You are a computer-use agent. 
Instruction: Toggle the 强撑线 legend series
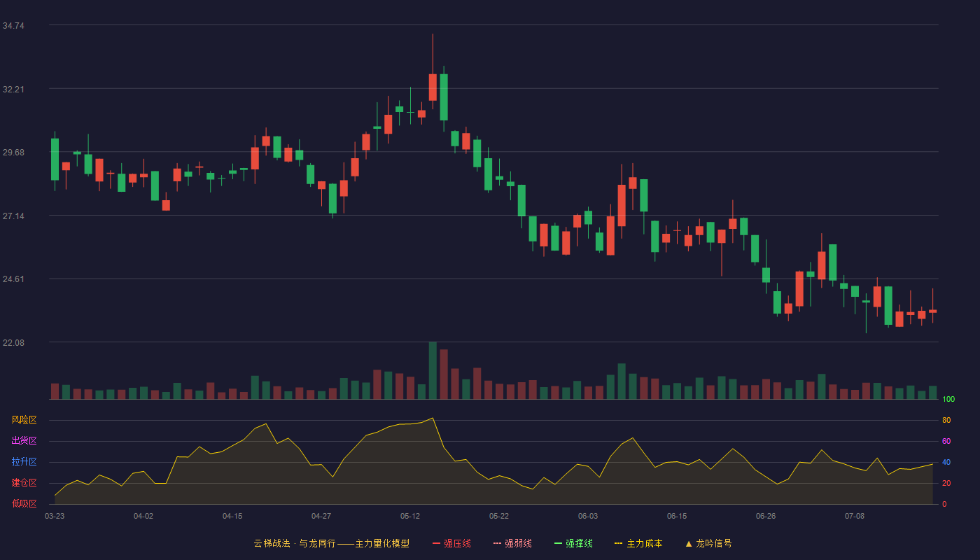pos(573,543)
